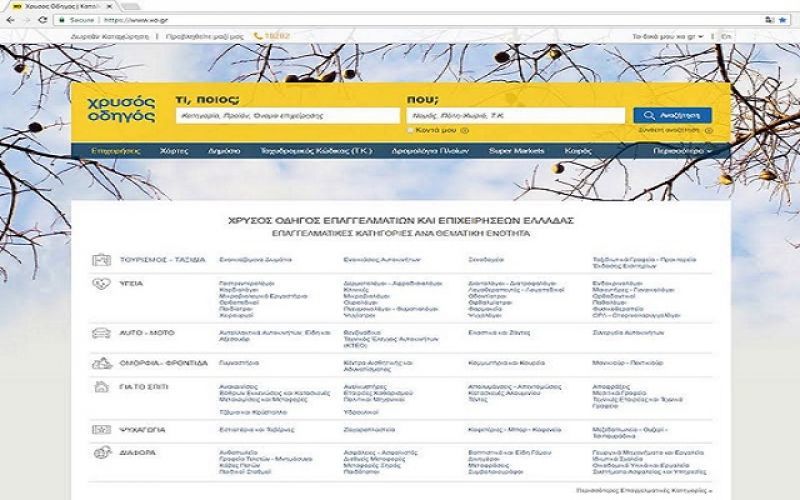Viewport: 800px width, 500px height.
Task: Open the Ενοικιάσεις Αυτοκινήτων link
Action: [x=382, y=260]
